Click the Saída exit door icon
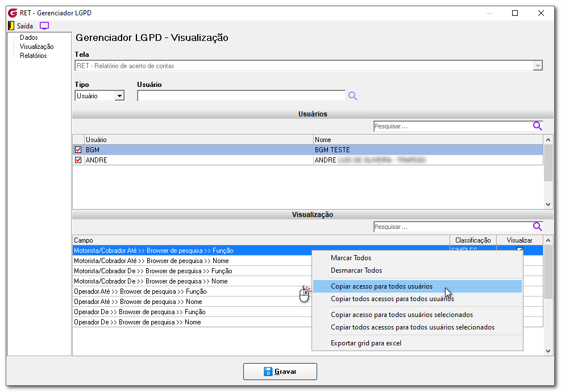 click(11, 26)
